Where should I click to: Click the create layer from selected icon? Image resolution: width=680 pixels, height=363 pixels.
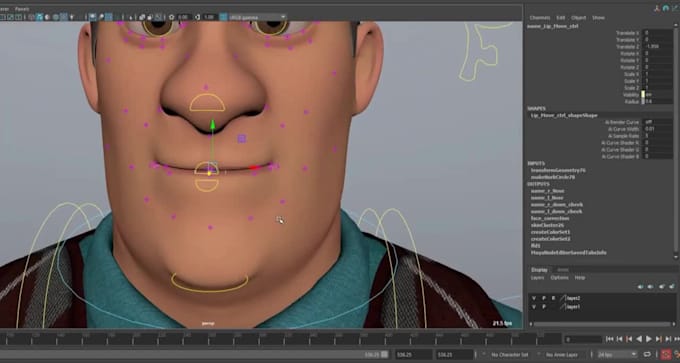pos(672,287)
